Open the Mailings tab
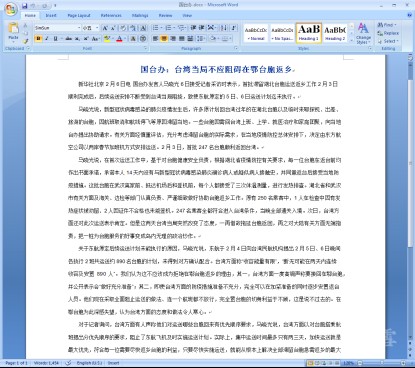415x368 pixels. [x=140, y=15]
